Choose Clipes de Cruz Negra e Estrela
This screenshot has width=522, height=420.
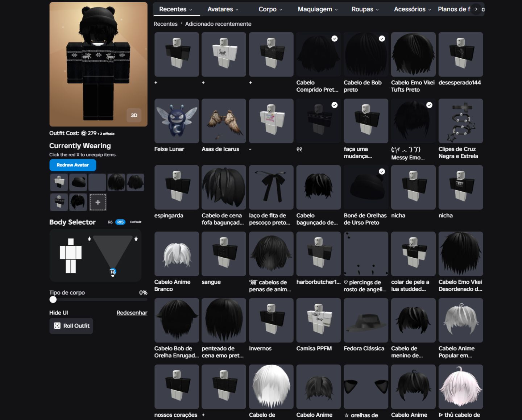461,121
